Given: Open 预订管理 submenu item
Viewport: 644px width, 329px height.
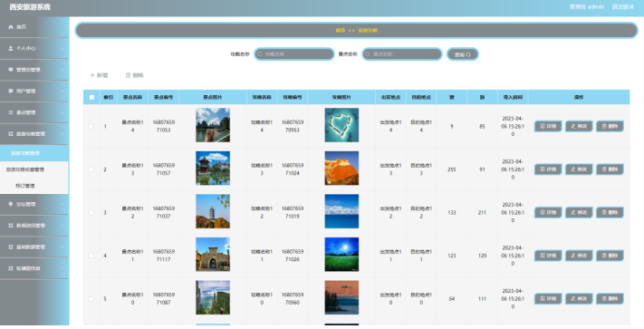Looking at the screenshot, I should point(34,186).
